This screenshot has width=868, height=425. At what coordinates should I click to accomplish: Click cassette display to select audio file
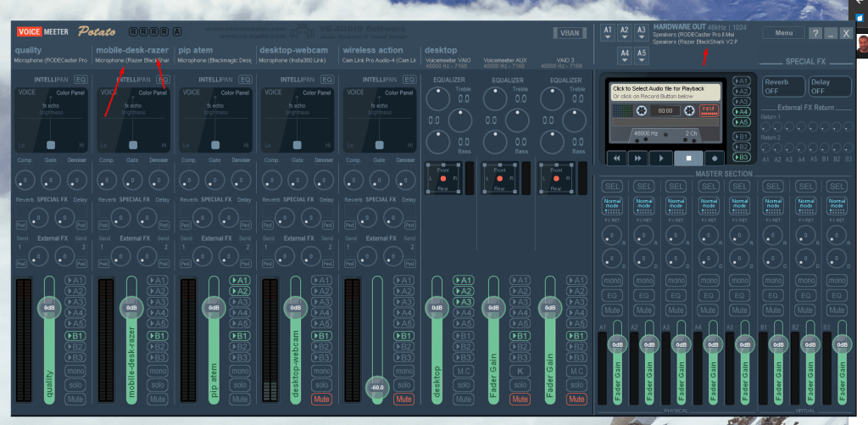[665, 92]
